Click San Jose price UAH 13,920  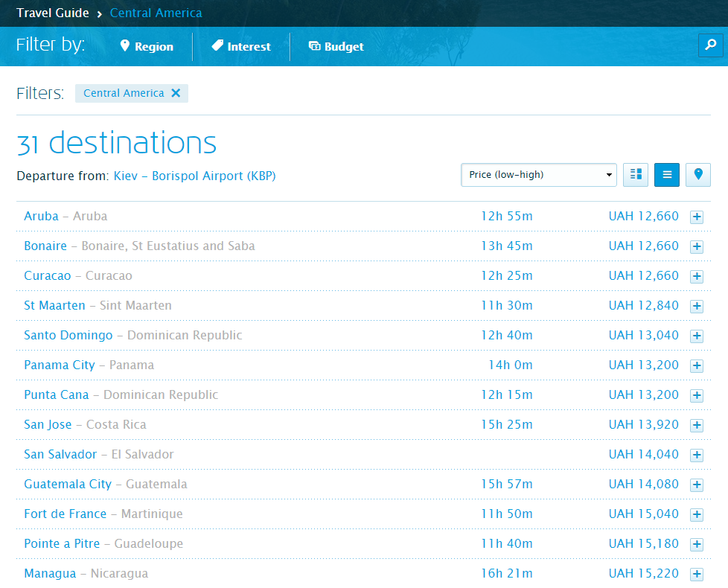[x=643, y=424]
